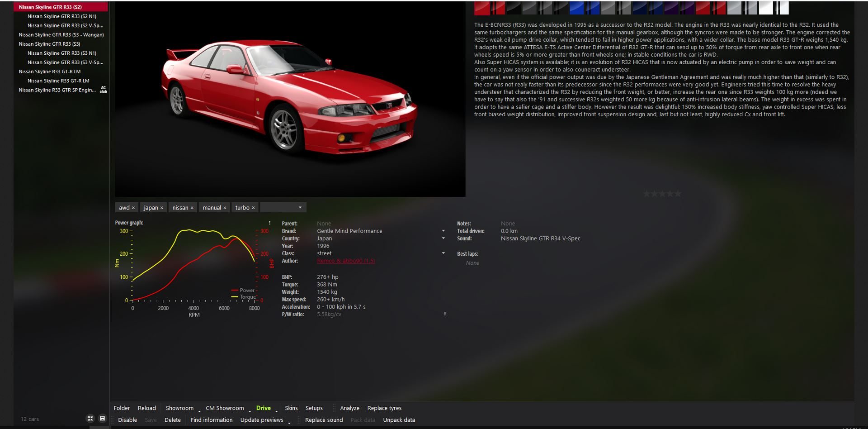
Task: Click the Year field 1996
Action: [x=323, y=246]
